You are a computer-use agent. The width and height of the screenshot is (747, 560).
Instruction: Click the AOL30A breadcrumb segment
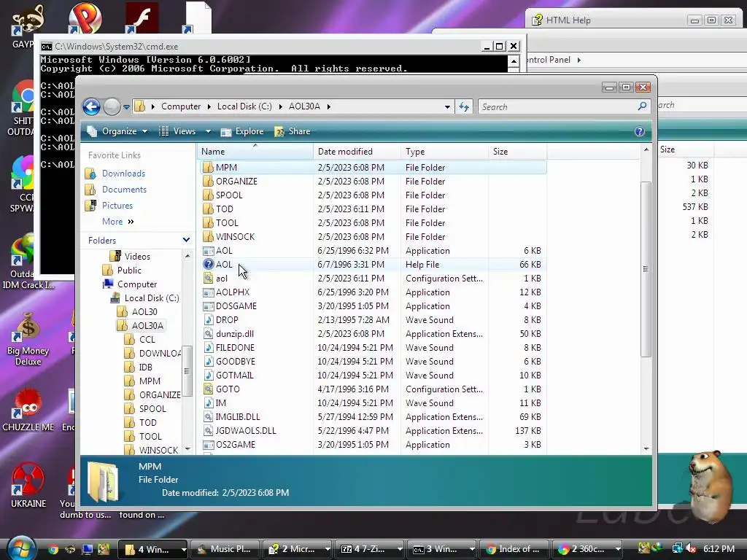304,106
